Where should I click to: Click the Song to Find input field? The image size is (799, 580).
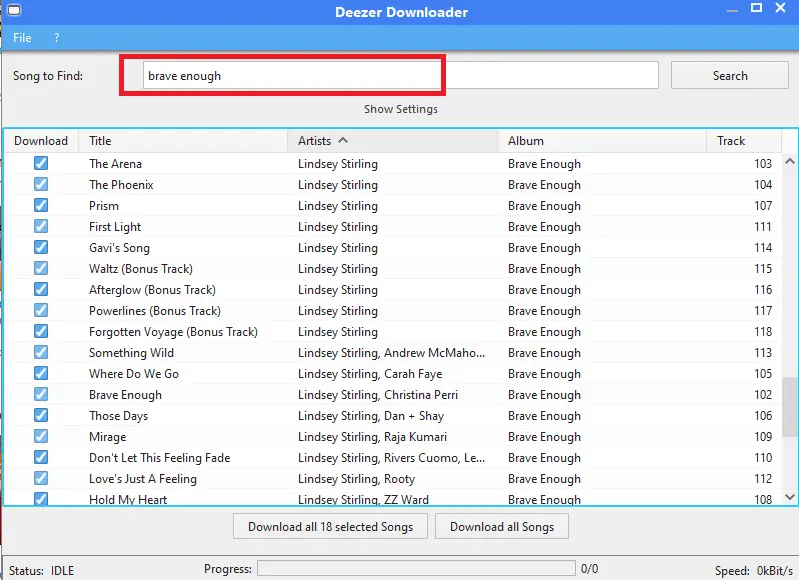[x=401, y=75]
